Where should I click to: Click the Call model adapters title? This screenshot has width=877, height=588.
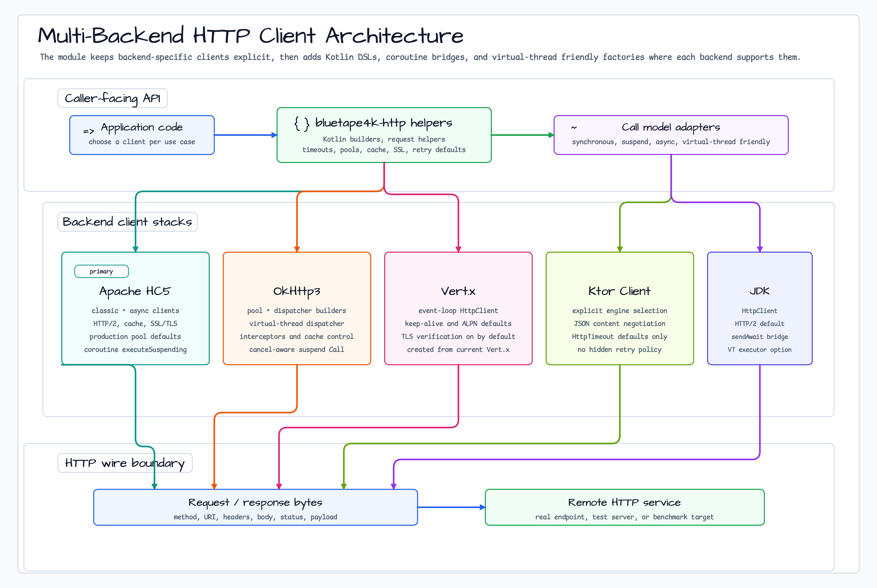point(671,128)
